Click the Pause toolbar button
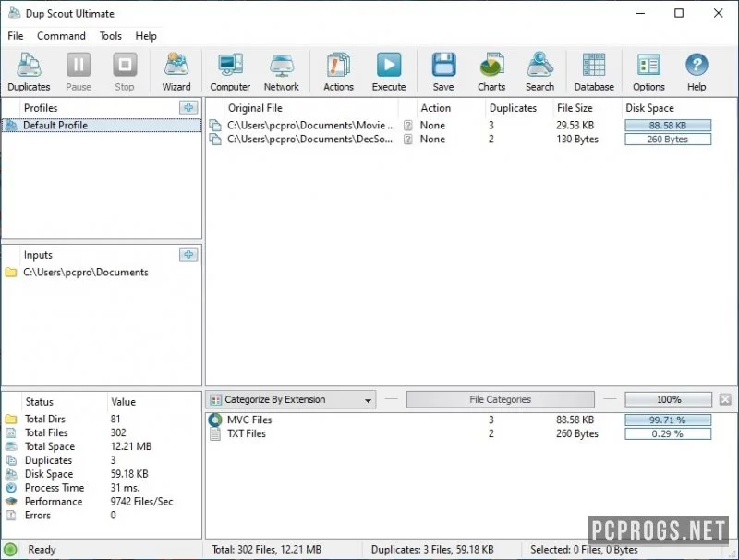The image size is (739, 560). (79, 72)
